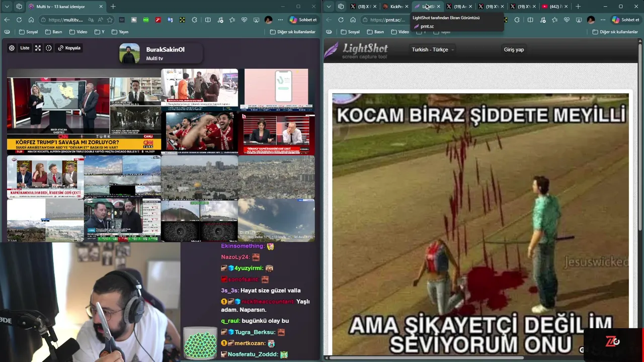
Task: Open favorites list icon in Multi tv window
Action: coord(232,20)
